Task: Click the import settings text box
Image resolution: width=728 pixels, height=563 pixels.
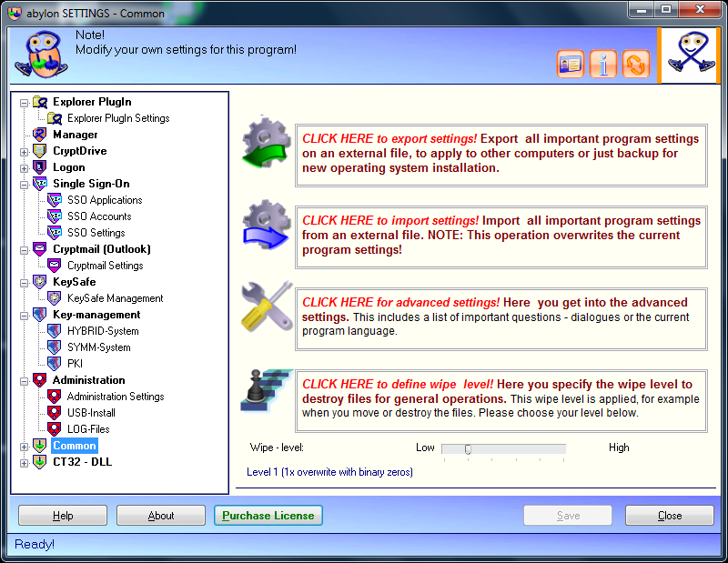Action: tap(501, 237)
